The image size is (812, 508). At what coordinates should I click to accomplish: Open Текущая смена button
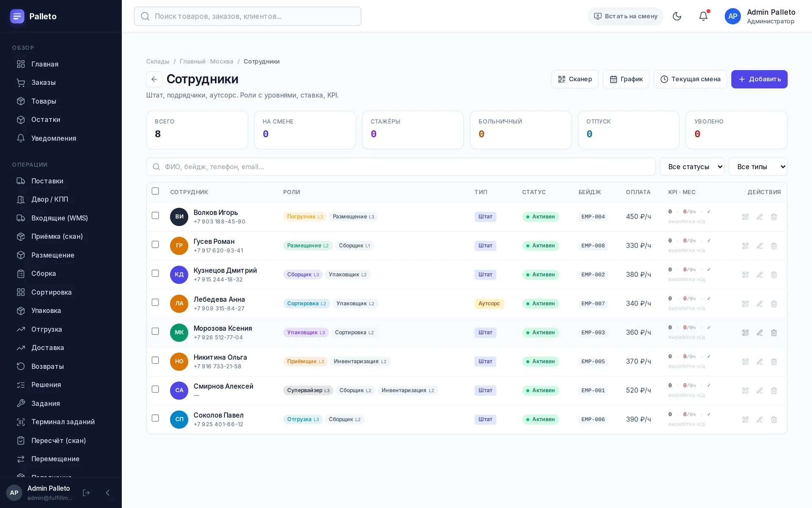[x=690, y=79]
